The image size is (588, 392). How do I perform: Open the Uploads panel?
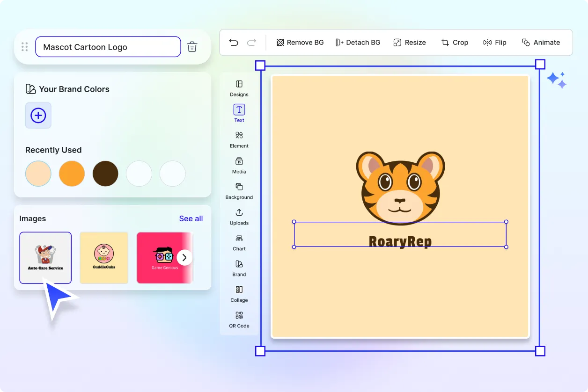[x=239, y=217]
